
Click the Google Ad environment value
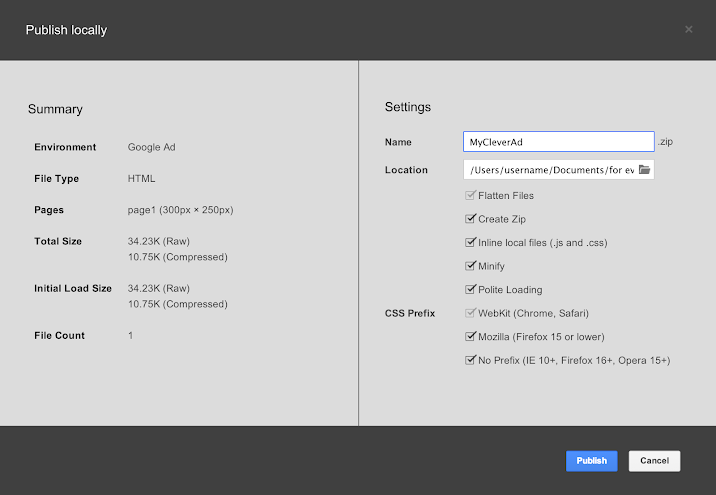pyautogui.click(x=151, y=147)
